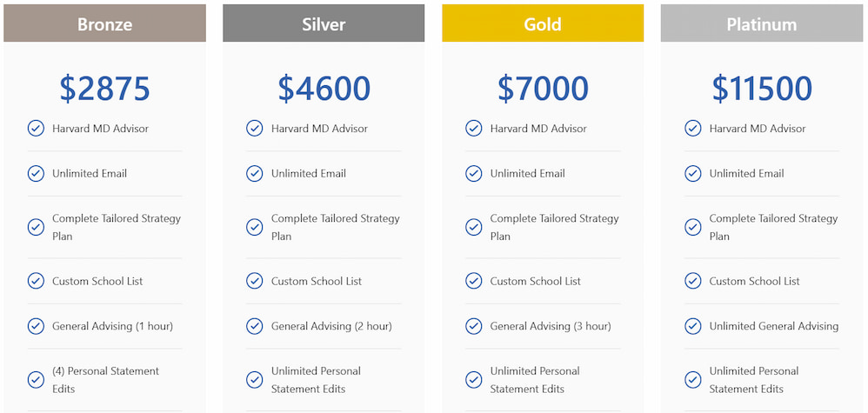Click the checkmark beside Gold General Advising (3 hour)
The height and width of the screenshot is (413, 868).
point(474,326)
